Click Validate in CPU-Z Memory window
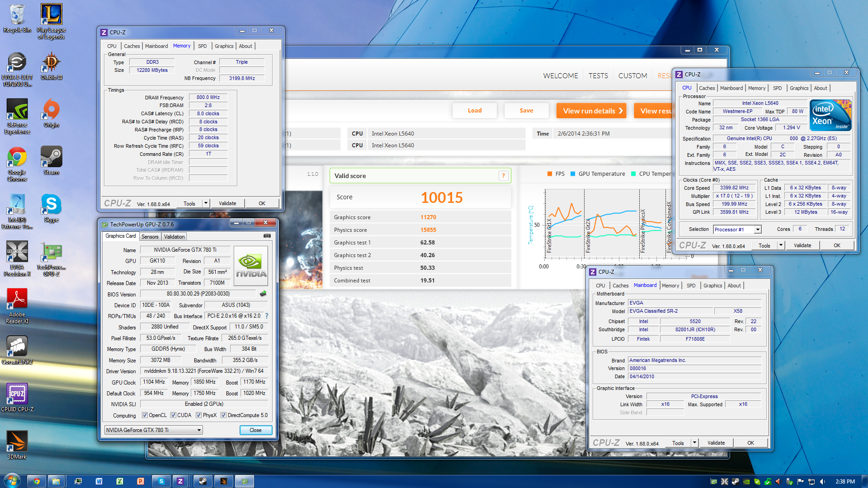 point(227,203)
